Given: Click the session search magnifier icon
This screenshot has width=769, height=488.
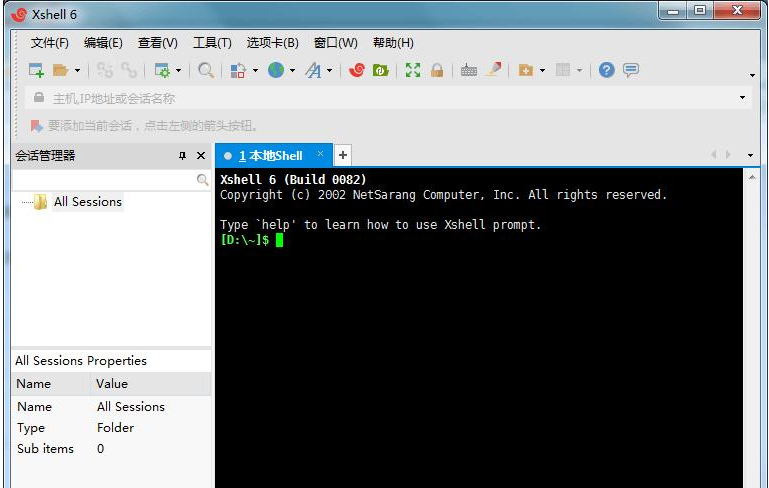Looking at the screenshot, I should tap(202, 180).
